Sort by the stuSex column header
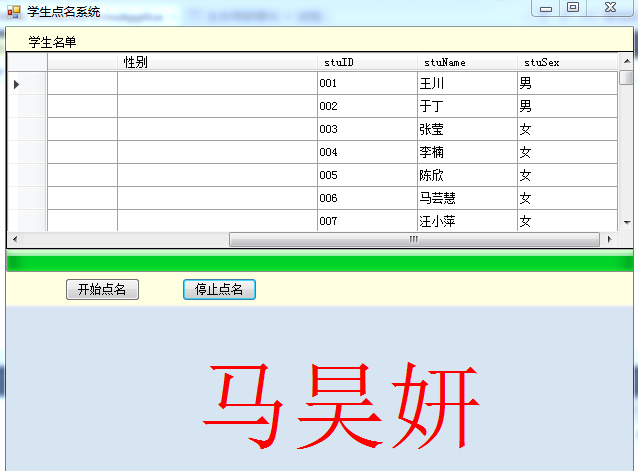Screen dimensions: 638x471 click(567, 62)
